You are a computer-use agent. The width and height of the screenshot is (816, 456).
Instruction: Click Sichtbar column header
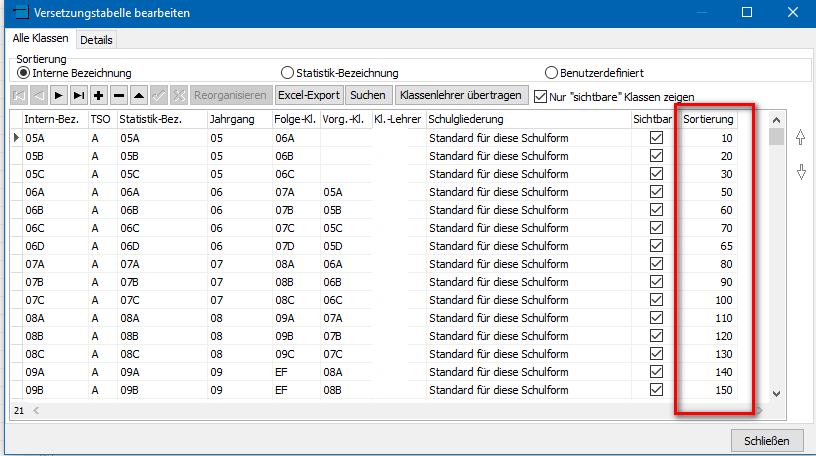(x=656, y=119)
